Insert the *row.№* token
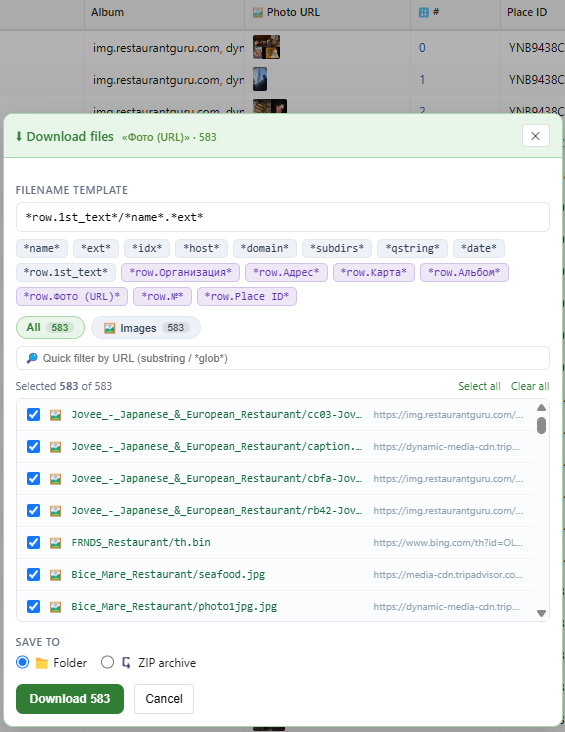 click(x=162, y=296)
